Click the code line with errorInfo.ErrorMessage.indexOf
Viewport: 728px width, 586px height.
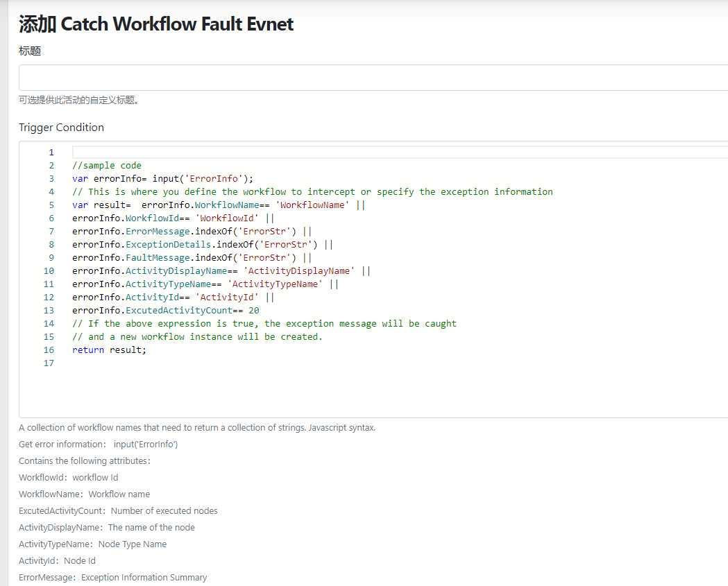point(192,232)
